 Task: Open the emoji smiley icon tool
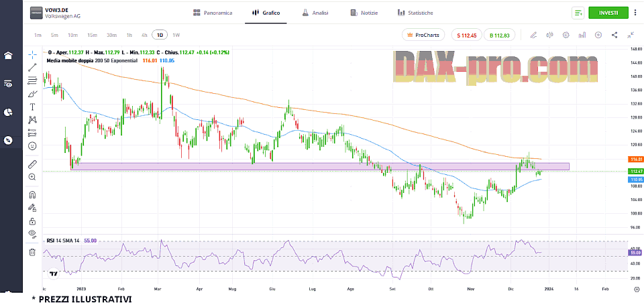click(x=32, y=145)
